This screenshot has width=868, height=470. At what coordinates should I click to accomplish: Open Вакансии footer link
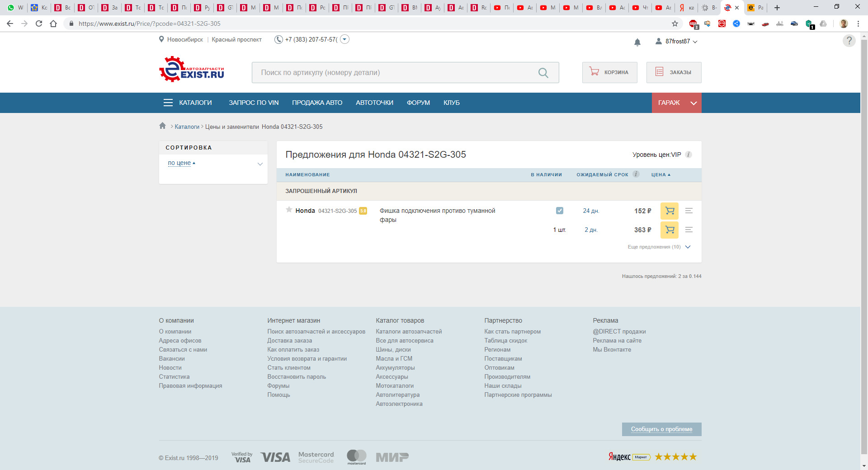[x=171, y=359]
